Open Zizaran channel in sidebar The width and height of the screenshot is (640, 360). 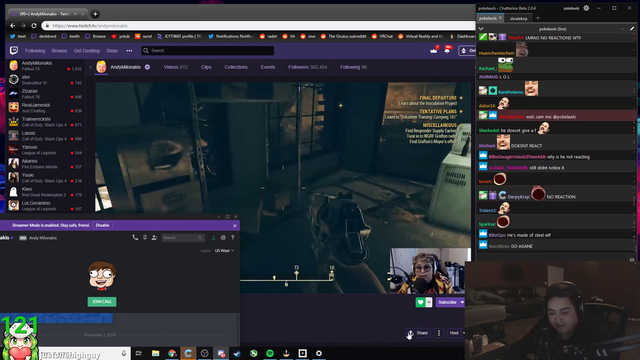pos(46,94)
